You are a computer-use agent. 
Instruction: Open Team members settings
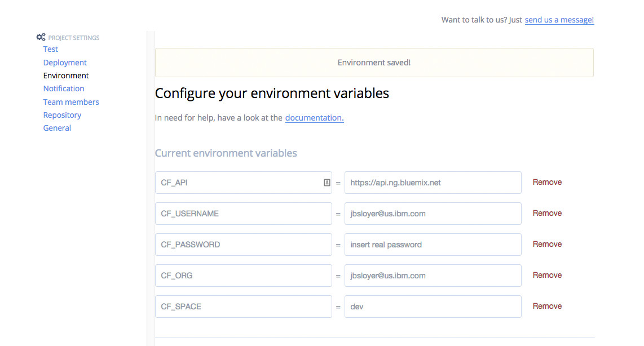71,102
